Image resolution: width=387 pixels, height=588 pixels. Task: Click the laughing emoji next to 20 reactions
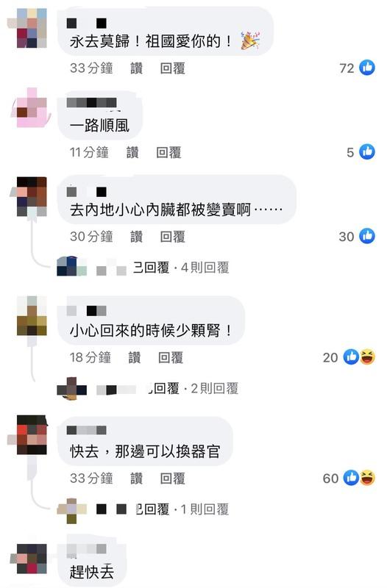(x=368, y=357)
